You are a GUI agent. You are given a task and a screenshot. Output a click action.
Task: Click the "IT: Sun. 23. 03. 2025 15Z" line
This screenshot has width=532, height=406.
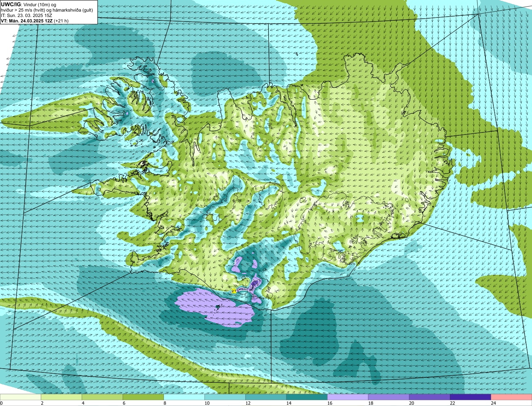(x=26, y=15)
